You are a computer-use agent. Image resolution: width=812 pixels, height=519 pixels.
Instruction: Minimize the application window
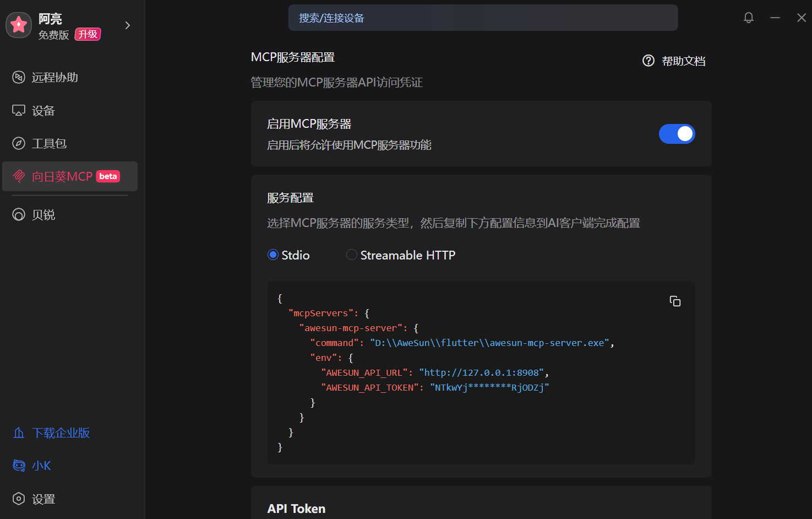775,18
